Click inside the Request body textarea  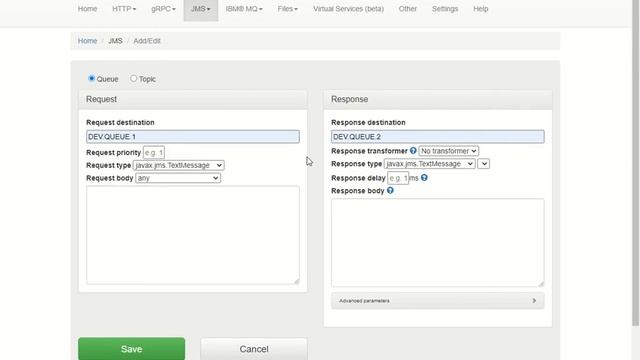(193, 235)
